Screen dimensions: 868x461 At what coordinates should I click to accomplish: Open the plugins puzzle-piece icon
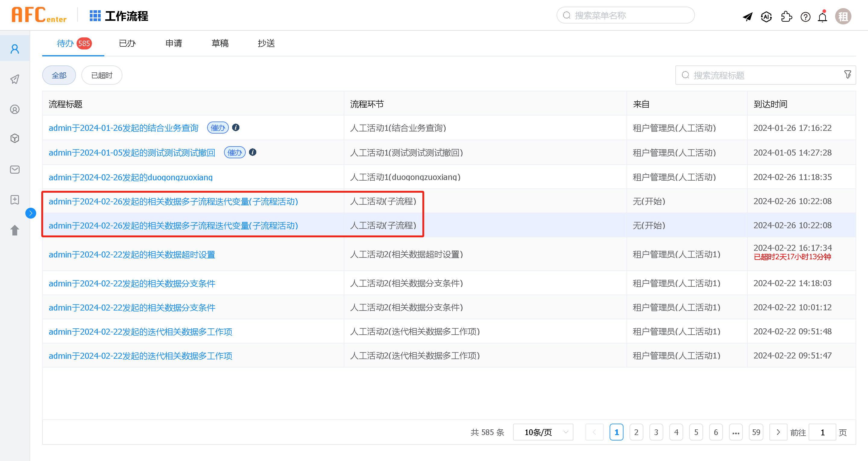(x=787, y=16)
